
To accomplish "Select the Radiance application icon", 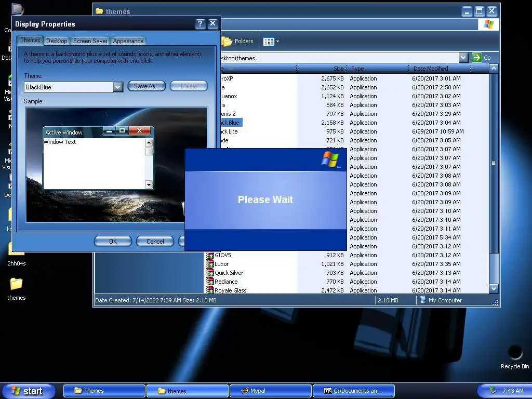I will coord(210,282).
